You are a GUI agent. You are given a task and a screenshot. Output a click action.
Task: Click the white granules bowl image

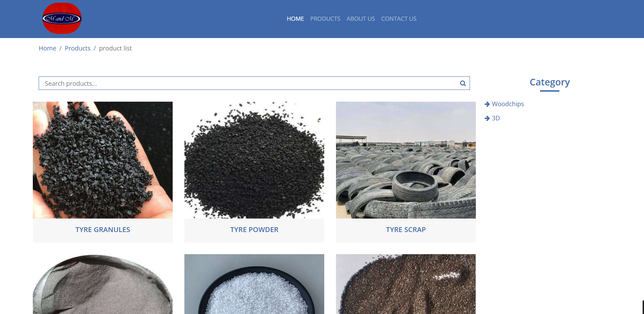(254, 284)
